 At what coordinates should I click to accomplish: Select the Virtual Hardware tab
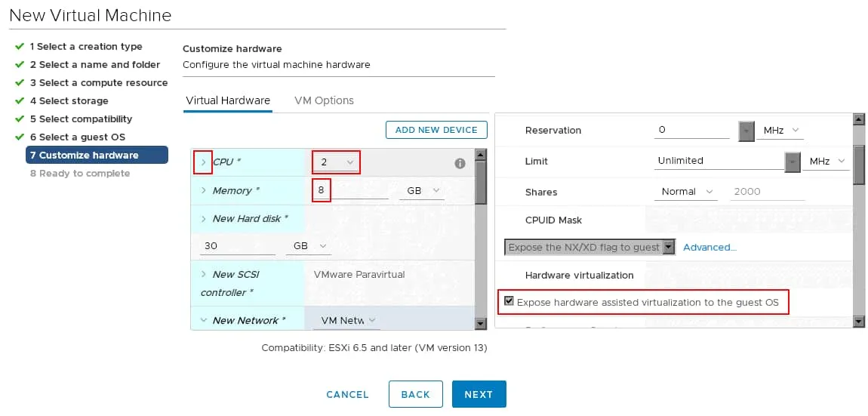[x=228, y=100]
